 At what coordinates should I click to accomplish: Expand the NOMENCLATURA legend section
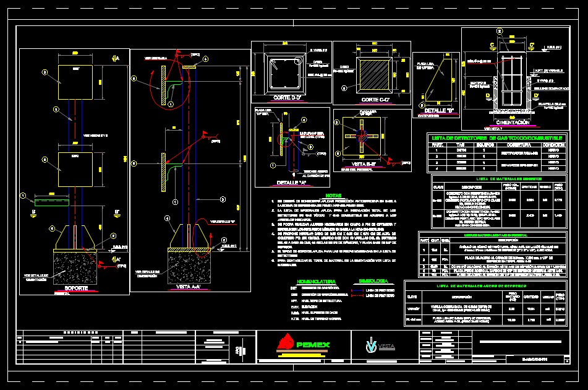click(317, 281)
